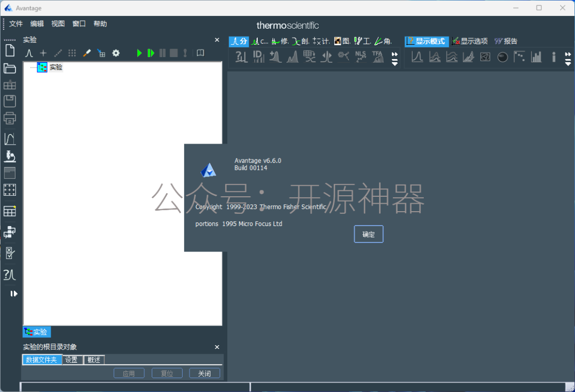The height and width of the screenshot is (392, 575).
Task: Click the 应用 button
Action: [x=129, y=373]
